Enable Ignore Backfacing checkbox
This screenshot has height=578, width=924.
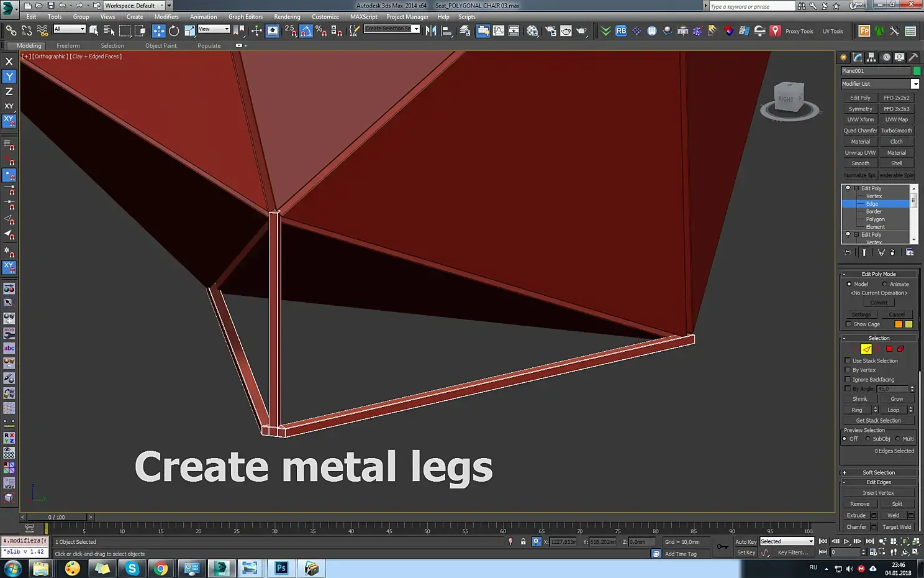(848, 379)
